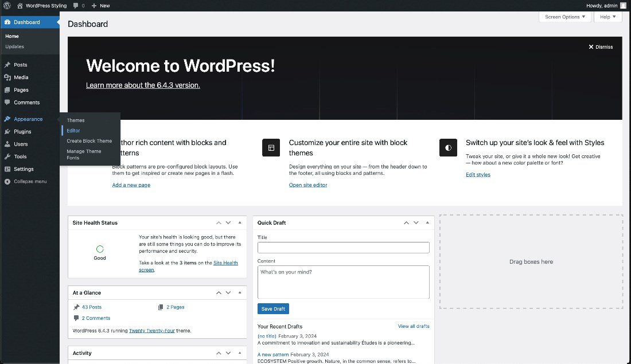This screenshot has height=364, width=631.
Task: Dismiss the welcome panel
Action: [x=601, y=47]
